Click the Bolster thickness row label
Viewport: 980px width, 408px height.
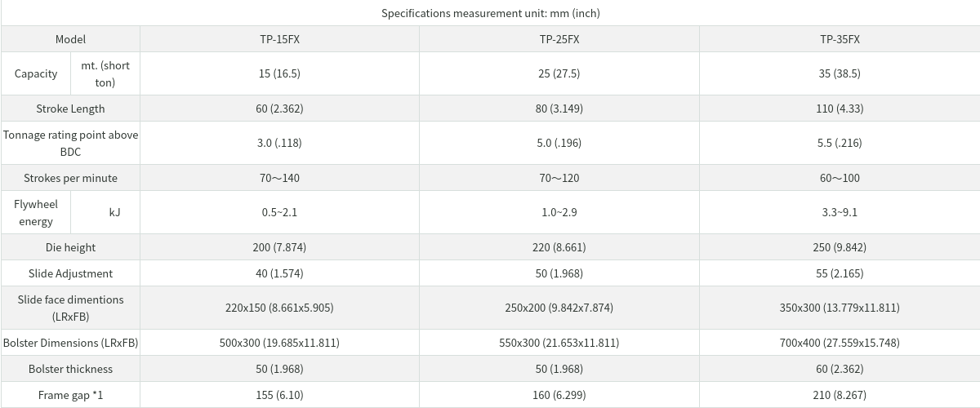70,369
